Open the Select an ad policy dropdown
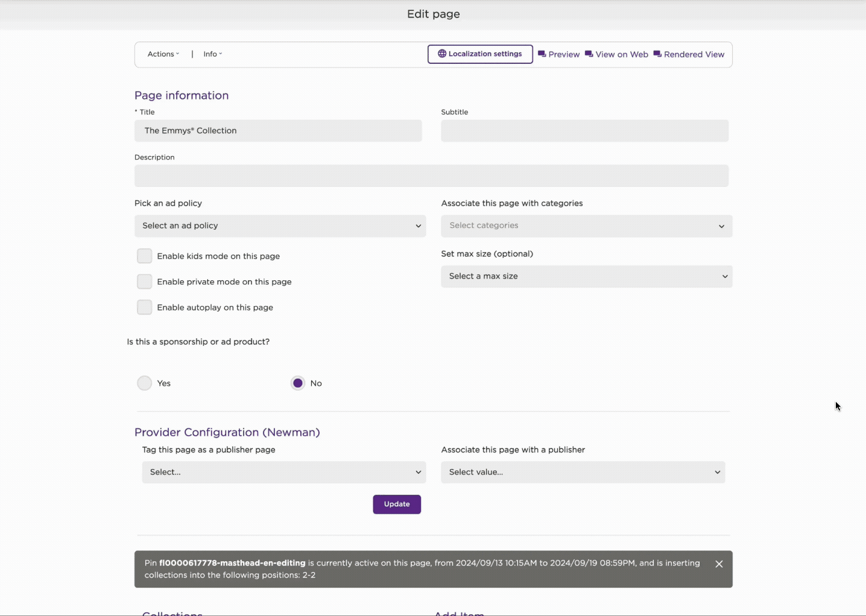This screenshot has width=866, height=616. (280, 226)
